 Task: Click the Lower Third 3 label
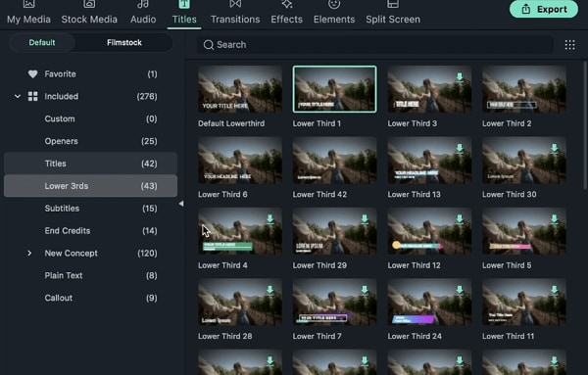413,123
